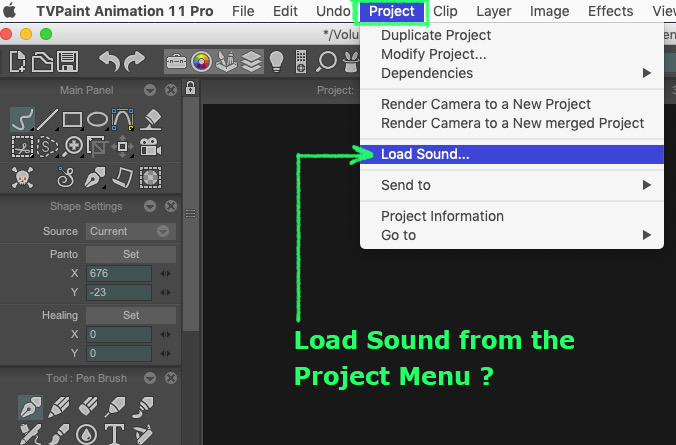Select the freehand S selection tool
This screenshot has height=445, width=676.
pos(47,147)
